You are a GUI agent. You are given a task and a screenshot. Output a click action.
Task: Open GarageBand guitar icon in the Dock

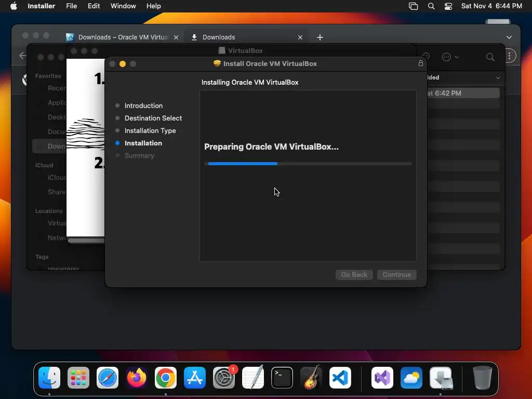[311, 378]
